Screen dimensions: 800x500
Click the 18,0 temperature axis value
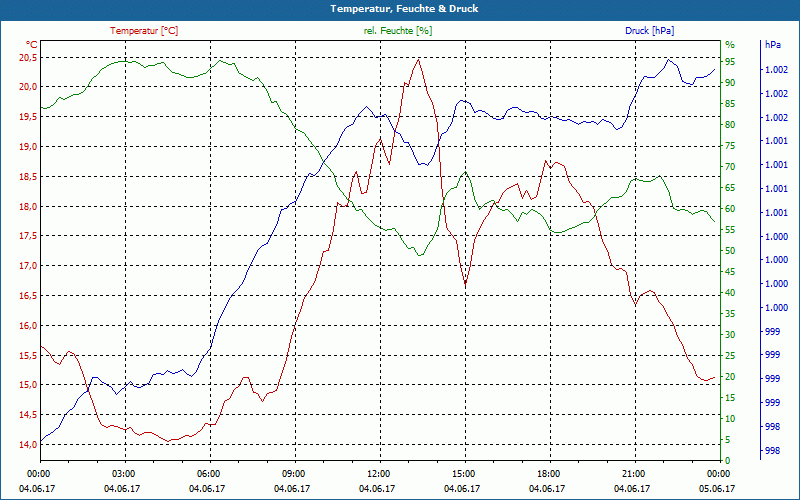[28, 207]
